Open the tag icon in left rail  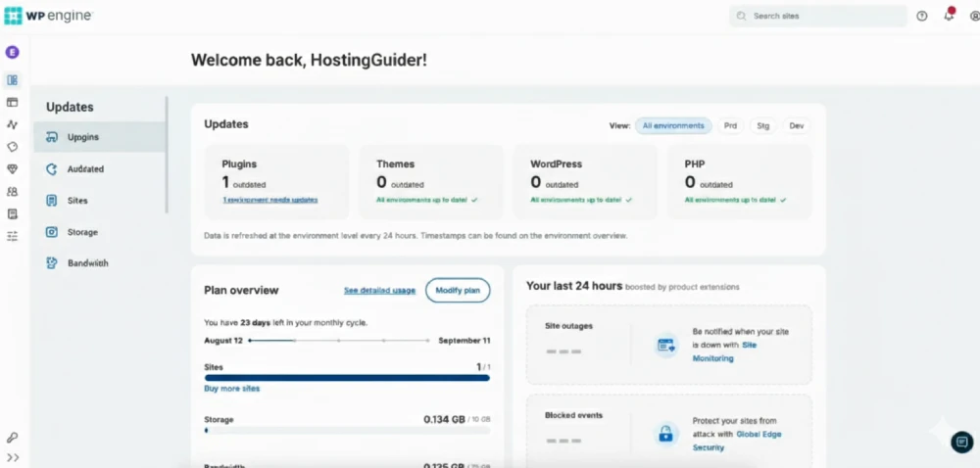[x=13, y=147]
